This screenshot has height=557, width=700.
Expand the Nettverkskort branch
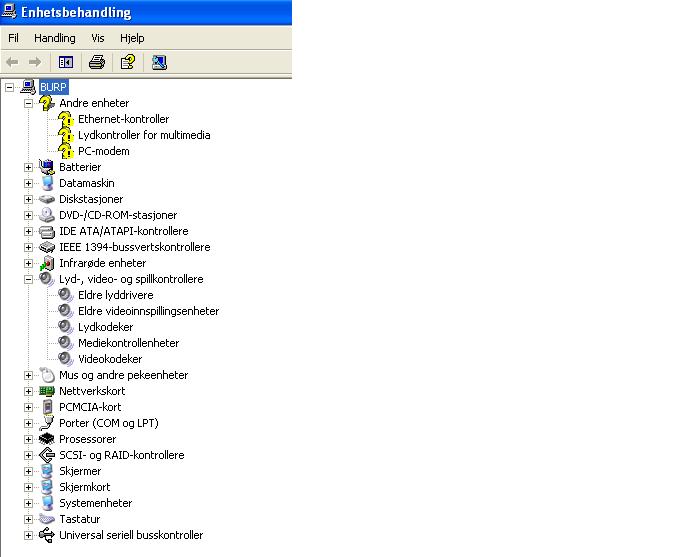(29, 391)
